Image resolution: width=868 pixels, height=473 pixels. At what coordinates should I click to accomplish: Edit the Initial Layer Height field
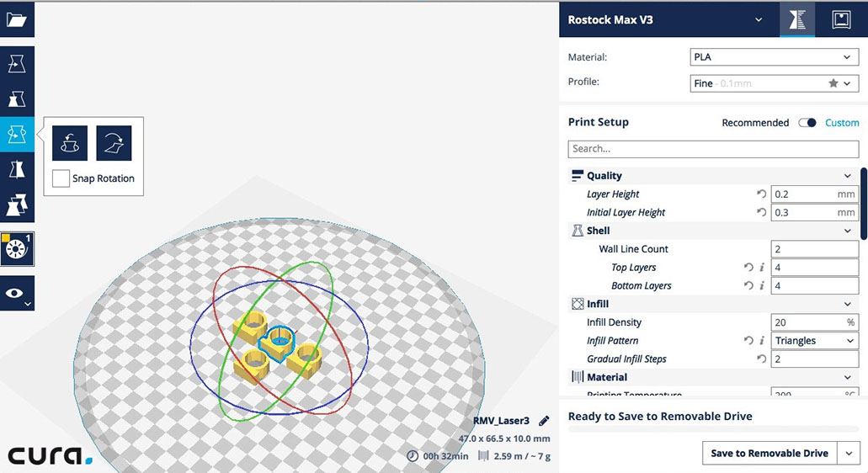815,212
